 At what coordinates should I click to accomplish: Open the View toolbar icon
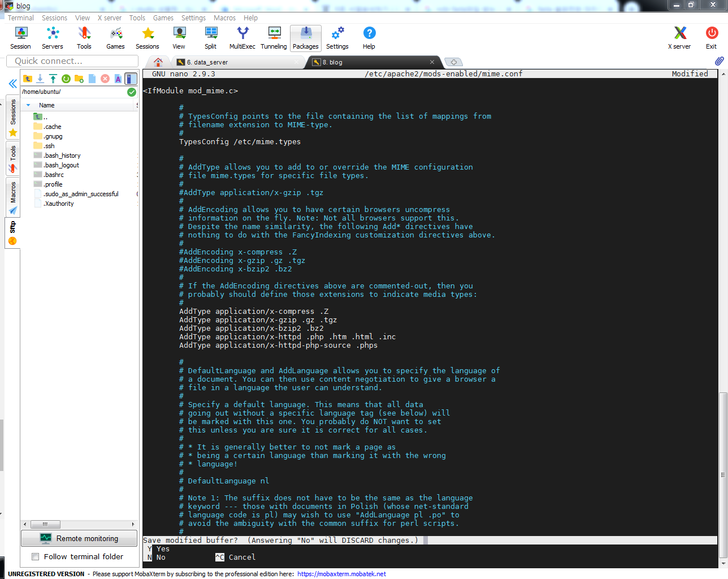coord(179,38)
